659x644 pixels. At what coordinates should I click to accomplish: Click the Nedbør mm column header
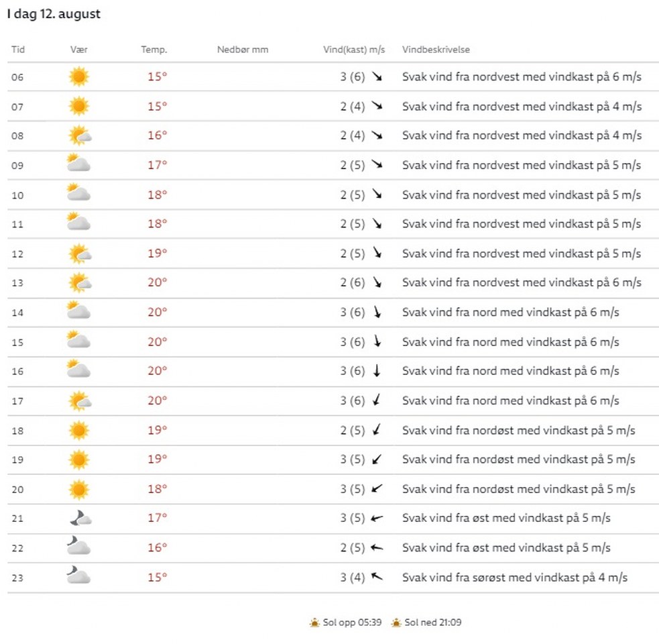point(243,50)
